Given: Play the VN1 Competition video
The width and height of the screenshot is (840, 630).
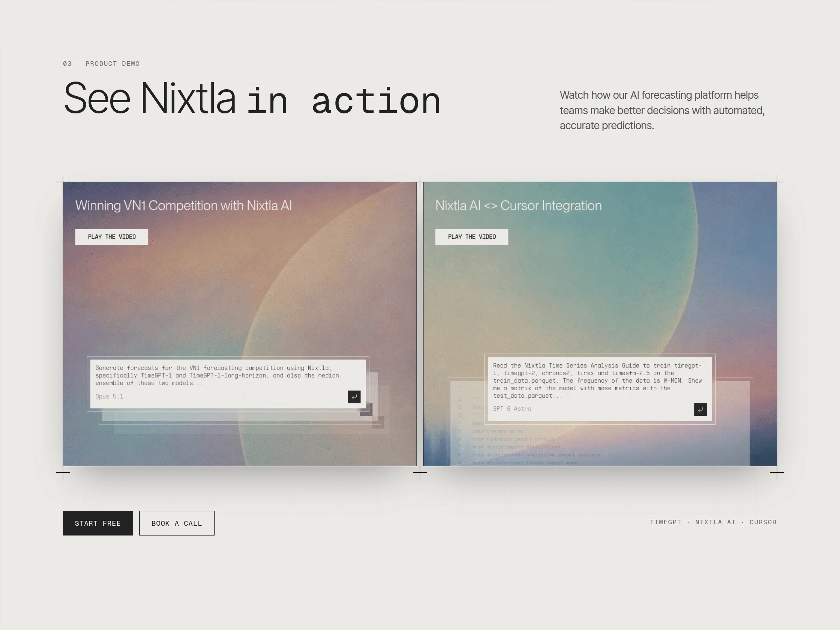Looking at the screenshot, I should (112, 237).
